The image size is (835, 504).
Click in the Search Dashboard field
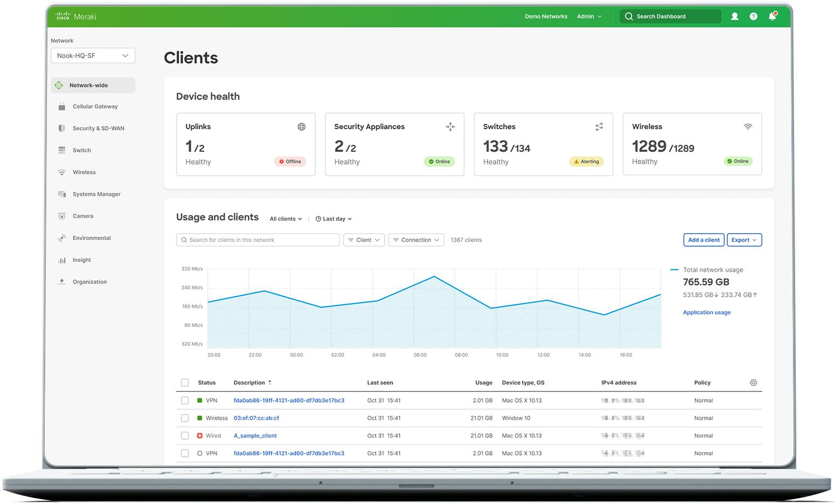pyautogui.click(x=671, y=16)
